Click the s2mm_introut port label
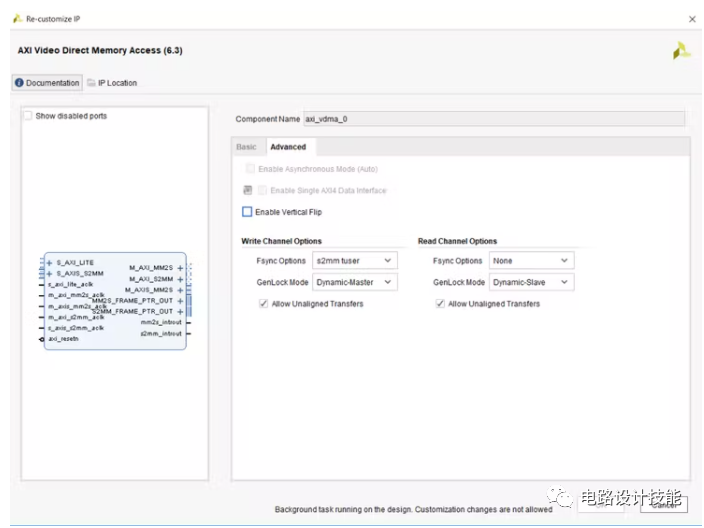The image size is (704, 528). pos(161,334)
